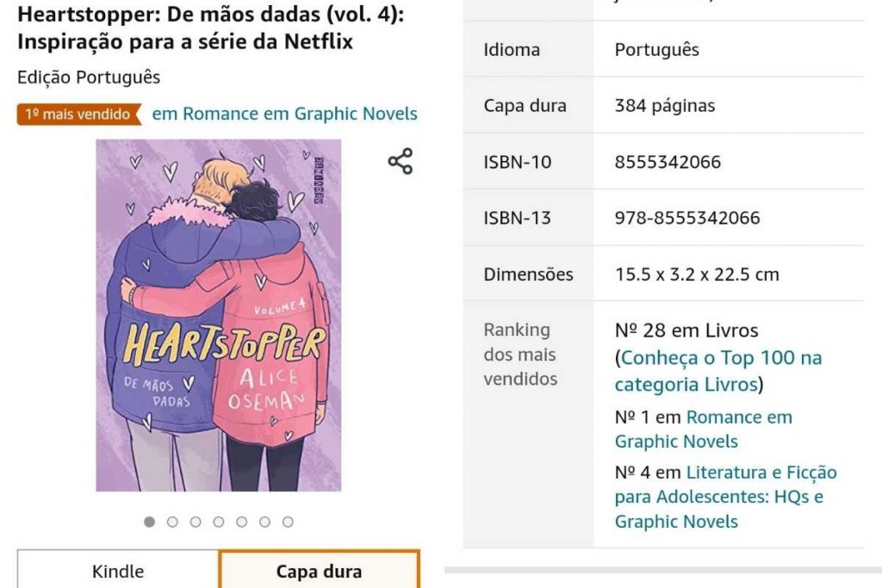Select the last carousel dot indicator
This screenshot has width=882, height=588.
[x=288, y=522]
